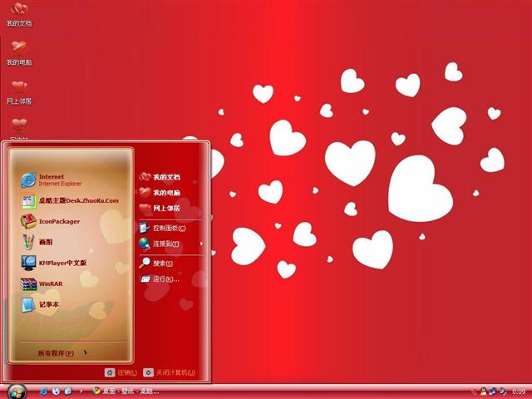Image resolution: width=532 pixels, height=399 pixels.
Task: Select 网上邻居 desktop icon
Action: (x=19, y=92)
